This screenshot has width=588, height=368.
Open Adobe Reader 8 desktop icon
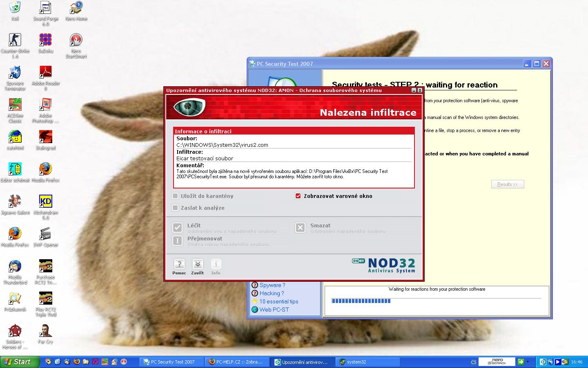46,78
